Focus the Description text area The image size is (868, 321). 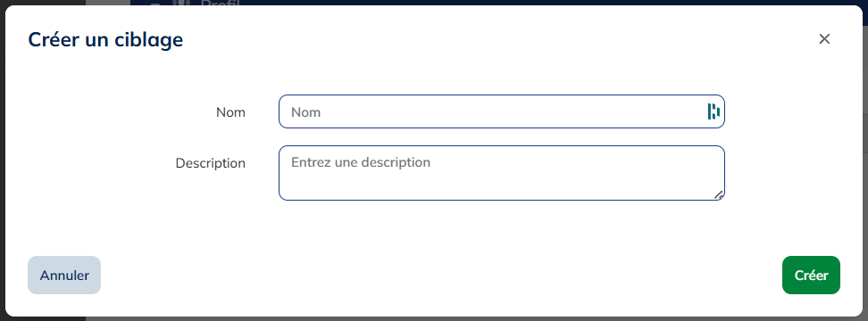click(502, 173)
